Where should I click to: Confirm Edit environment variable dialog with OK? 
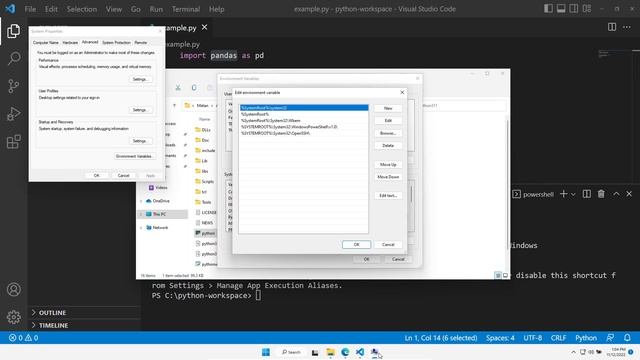(356, 244)
